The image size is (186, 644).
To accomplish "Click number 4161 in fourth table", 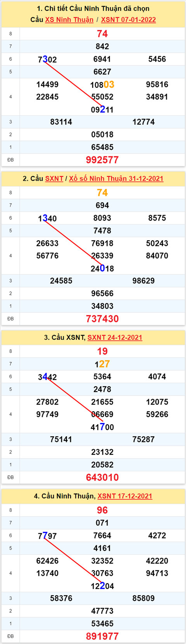I will click(102, 548).
